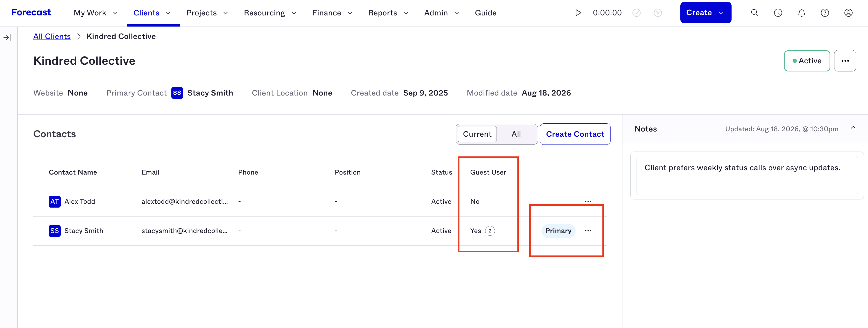The image size is (868, 328).
Task: Click the Create Contact button
Action: coord(575,134)
